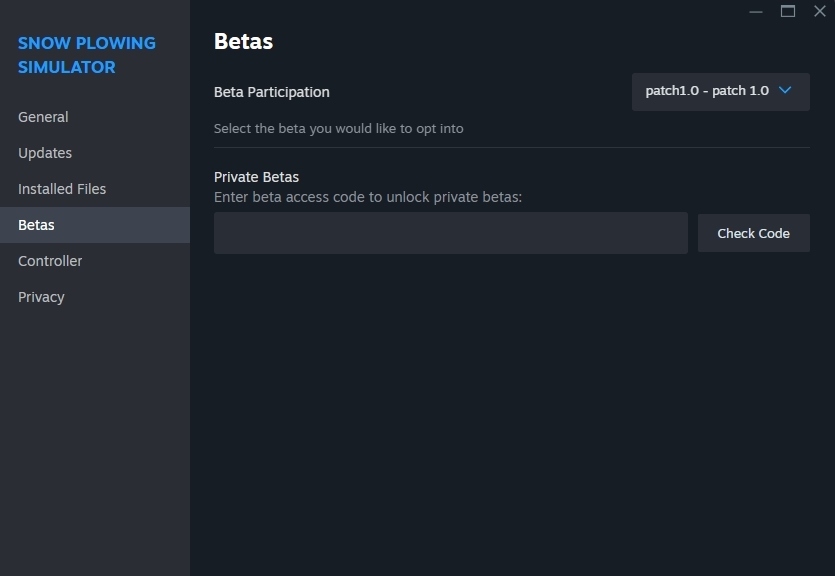
Task: Click the beta access code input field
Action: click(450, 232)
